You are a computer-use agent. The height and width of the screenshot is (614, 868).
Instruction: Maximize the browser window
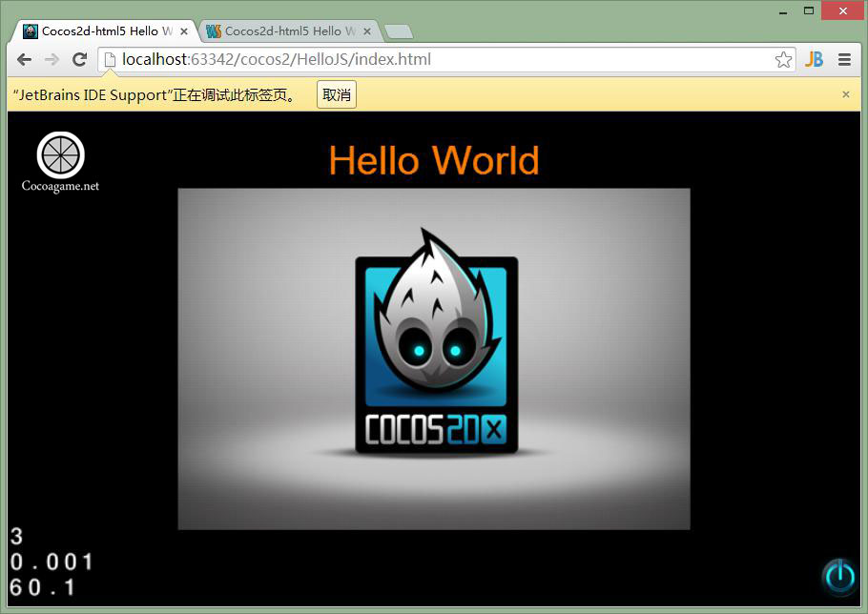(809, 11)
